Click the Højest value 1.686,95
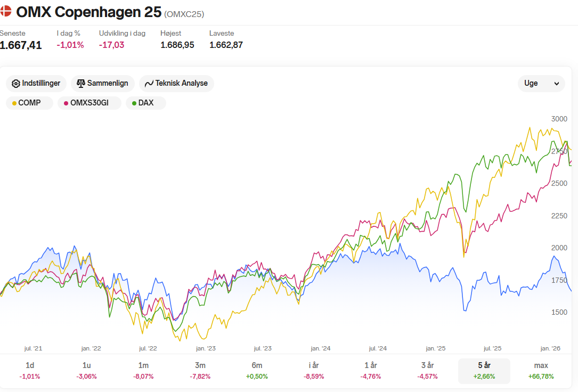The image size is (578, 392). click(x=177, y=45)
